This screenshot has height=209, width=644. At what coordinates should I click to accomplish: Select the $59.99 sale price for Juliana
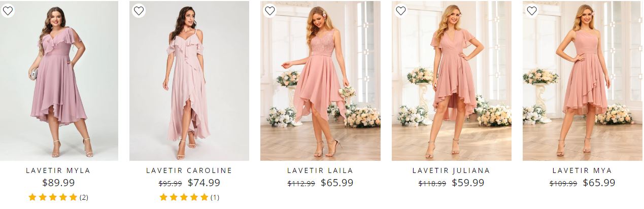(x=468, y=183)
